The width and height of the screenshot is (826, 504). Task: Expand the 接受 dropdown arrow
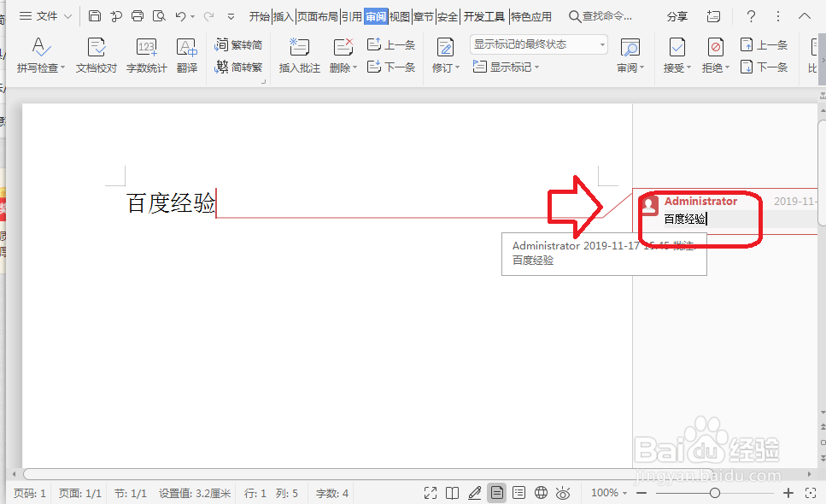(688, 68)
